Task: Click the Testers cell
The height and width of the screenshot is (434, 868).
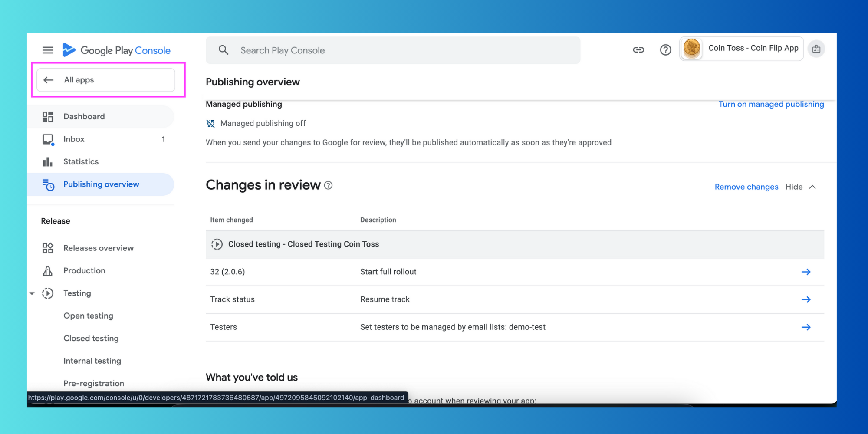Action: point(224,327)
